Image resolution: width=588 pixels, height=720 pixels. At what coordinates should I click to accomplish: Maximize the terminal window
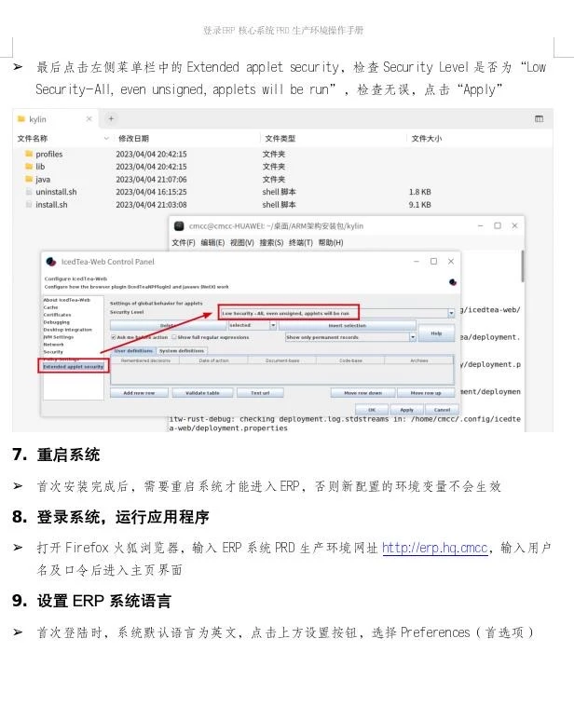pyautogui.click(x=498, y=225)
